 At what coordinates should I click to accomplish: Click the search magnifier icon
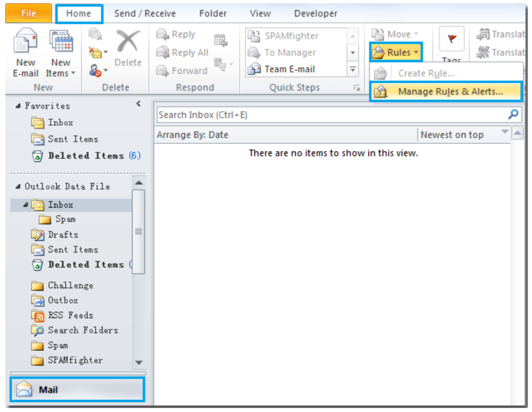pos(513,114)
